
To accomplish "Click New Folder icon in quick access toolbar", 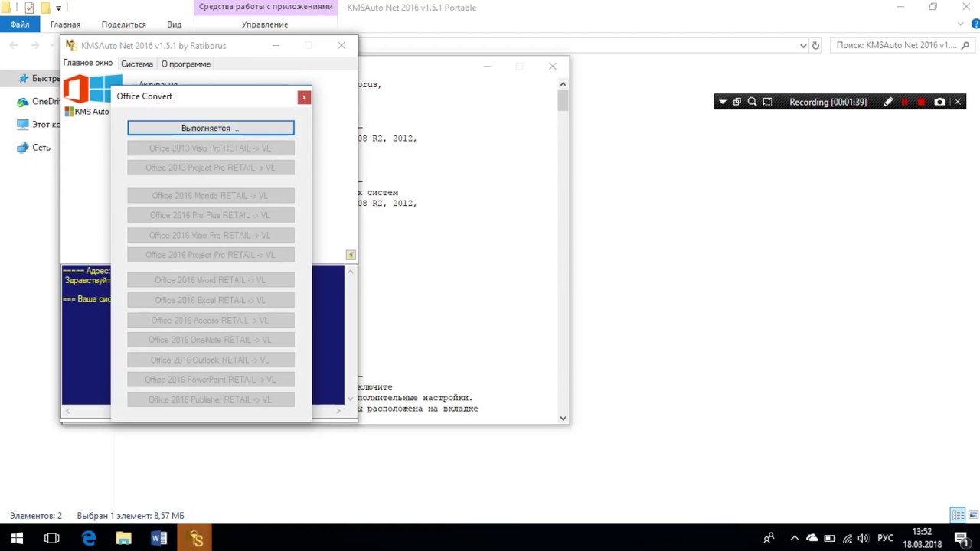I will pyautogui.click(x=45, y=8).
